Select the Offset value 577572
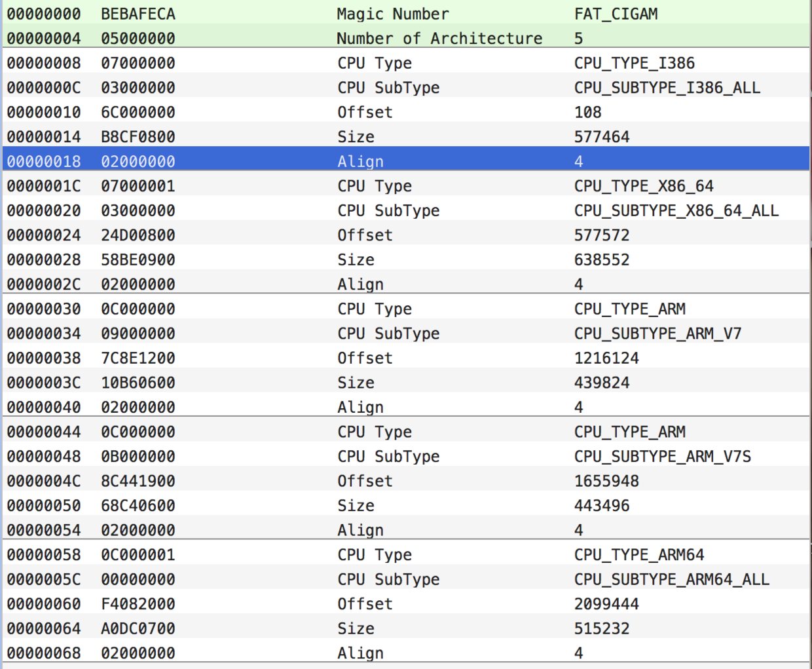The width and height of the screenshot is (812, 669). click(602, 235)
